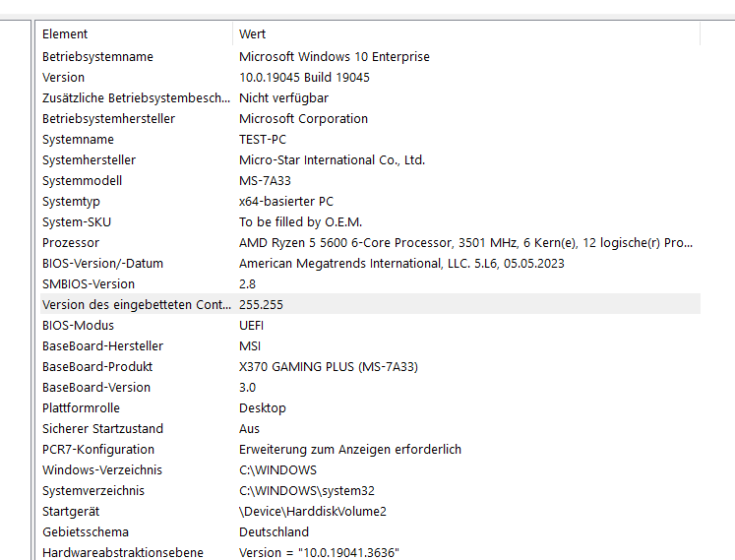
Task: Select SMBIOS value 2.8
Action: pos(247,283)
